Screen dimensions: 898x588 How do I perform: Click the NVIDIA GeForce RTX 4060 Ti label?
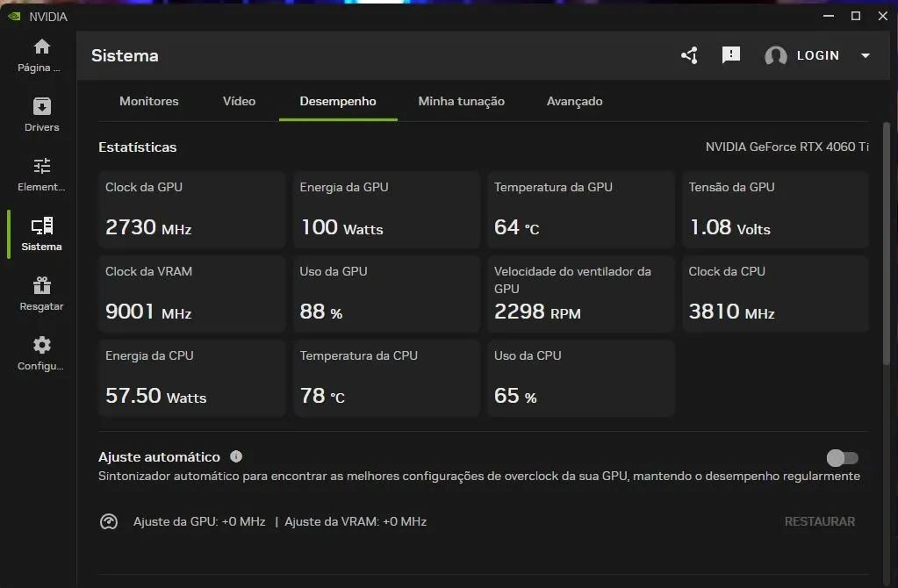coord(787,147)
